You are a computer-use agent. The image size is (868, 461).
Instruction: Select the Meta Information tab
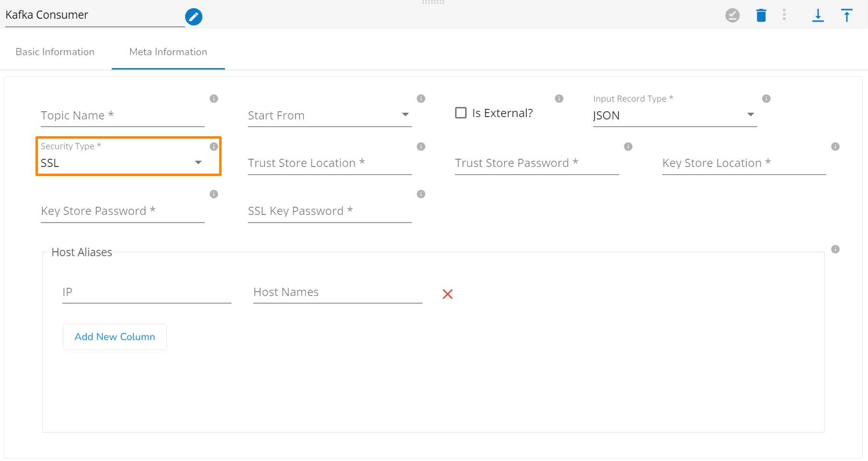click(168, 52)
